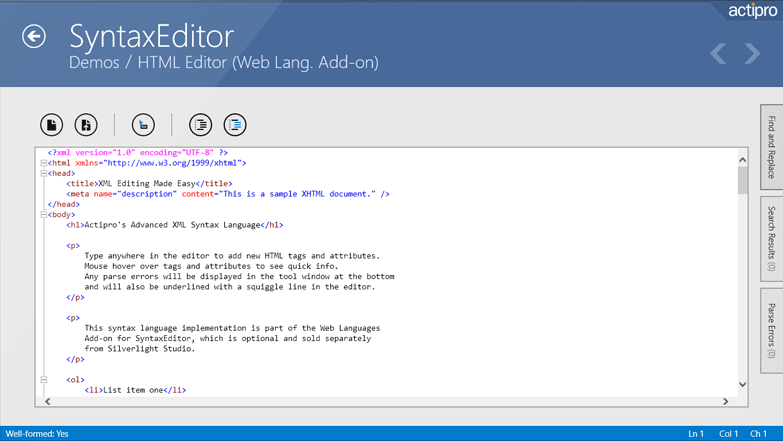Click the title tag text 'XML Editing Made Easy'
Viewport: 783px width, 441px height.
tap(147, 183)
